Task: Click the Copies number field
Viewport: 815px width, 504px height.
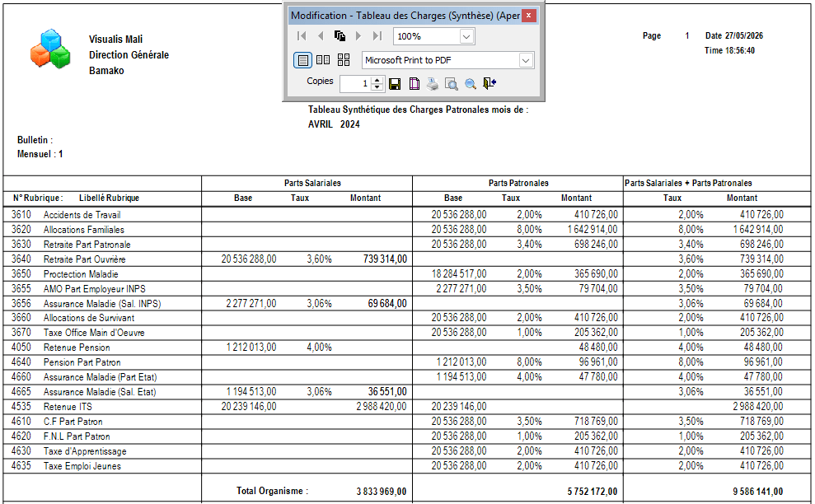Action: [355, 84]
